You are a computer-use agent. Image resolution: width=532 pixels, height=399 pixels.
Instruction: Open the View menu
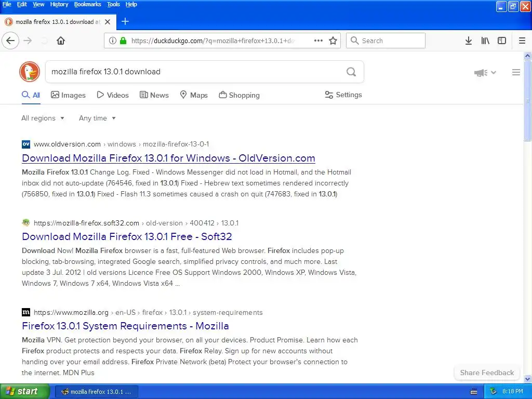pos(38,4)
